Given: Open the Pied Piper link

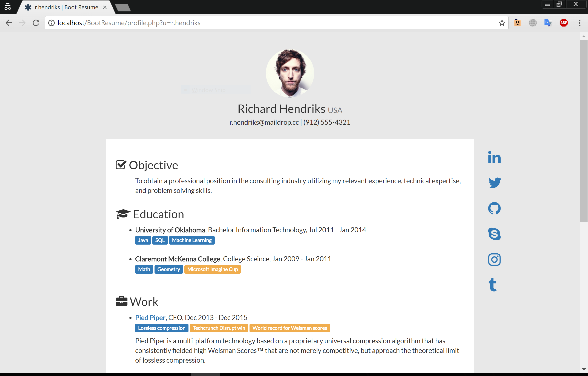Looking at the screenshot, I should pos(150,317).
